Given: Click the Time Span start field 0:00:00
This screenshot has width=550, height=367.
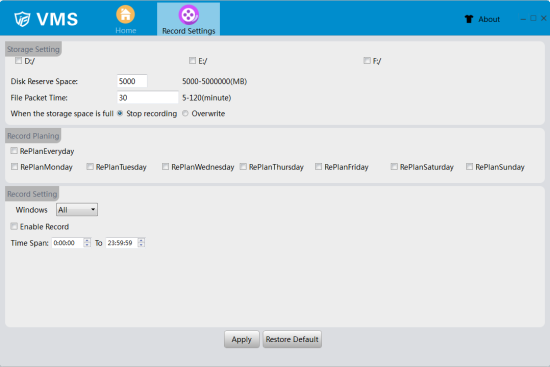Looking at the screenshot, I should (68, 243).
